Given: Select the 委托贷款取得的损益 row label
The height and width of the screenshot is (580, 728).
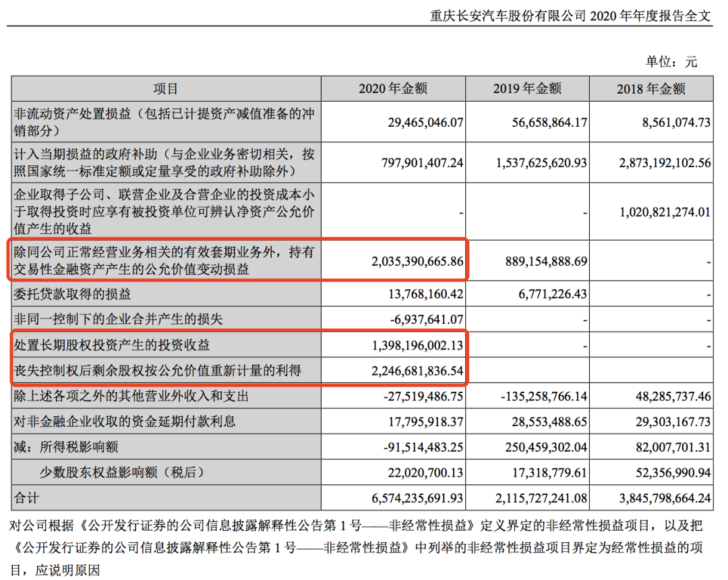Looking at the screenshot, I should [x=72, y=294].
